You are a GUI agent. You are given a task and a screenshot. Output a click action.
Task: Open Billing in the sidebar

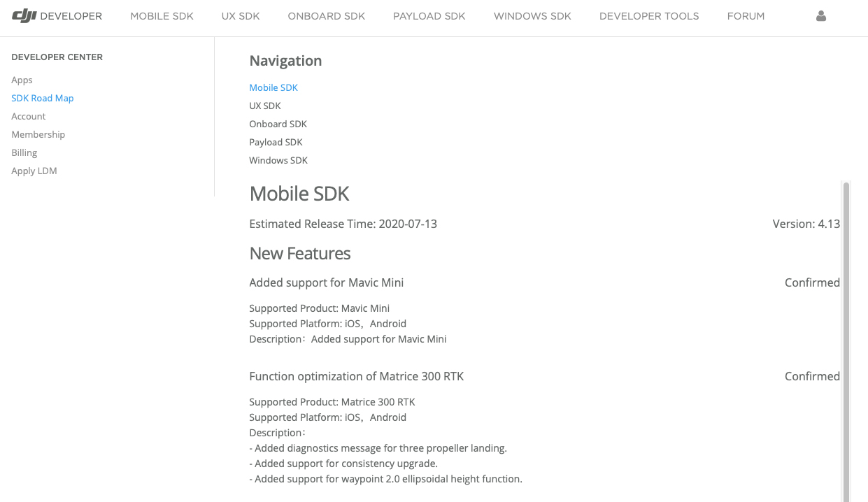click(x=24, y=152)
